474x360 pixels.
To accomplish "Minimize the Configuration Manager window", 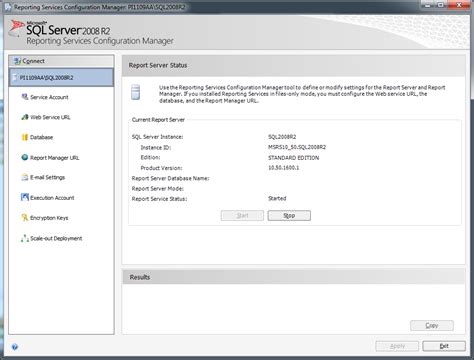I will click(428, 5).
